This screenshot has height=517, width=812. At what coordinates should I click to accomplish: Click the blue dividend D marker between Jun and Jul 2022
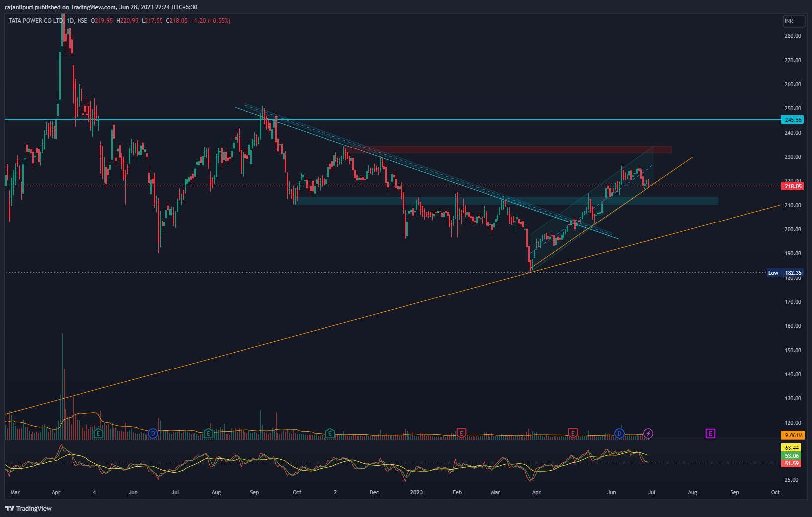[x=153, y=434]
